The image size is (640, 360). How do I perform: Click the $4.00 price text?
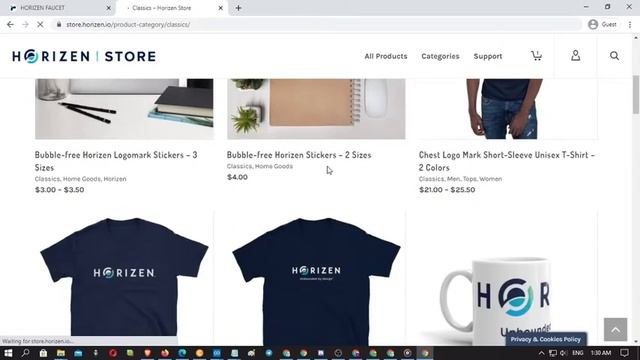click(237, 177)
